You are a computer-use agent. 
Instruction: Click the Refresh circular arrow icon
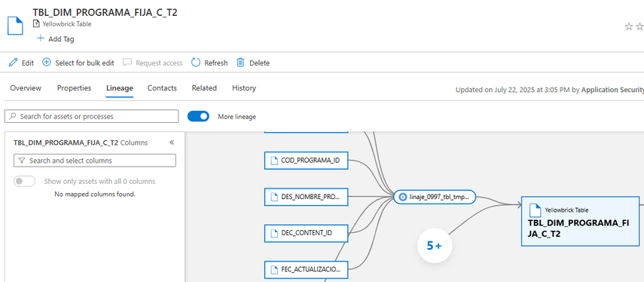pyautogui.click(x=196, y=63)
